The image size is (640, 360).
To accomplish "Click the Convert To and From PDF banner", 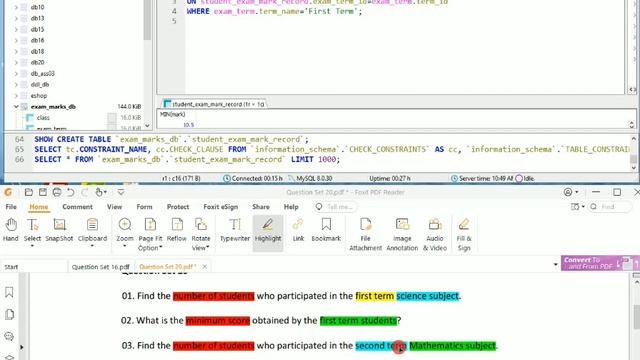I will coord(600,263).
